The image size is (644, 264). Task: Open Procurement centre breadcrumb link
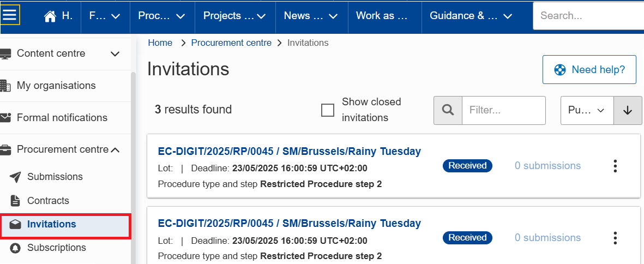(231, 43)
